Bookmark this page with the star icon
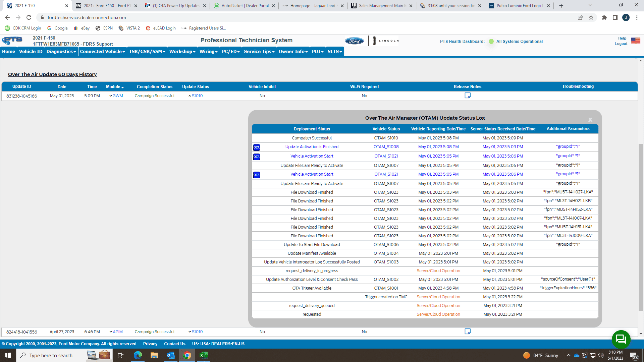The image size is (644, 362). tap(591, 17)
